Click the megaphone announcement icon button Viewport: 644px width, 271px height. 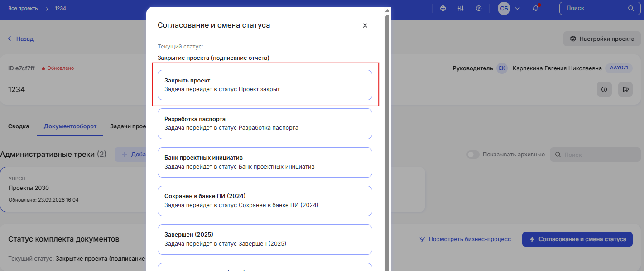click(x=625, y=89)
